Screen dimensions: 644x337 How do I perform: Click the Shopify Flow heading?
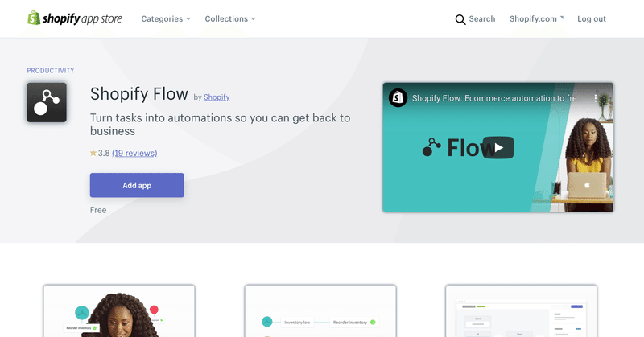point(139,94)
